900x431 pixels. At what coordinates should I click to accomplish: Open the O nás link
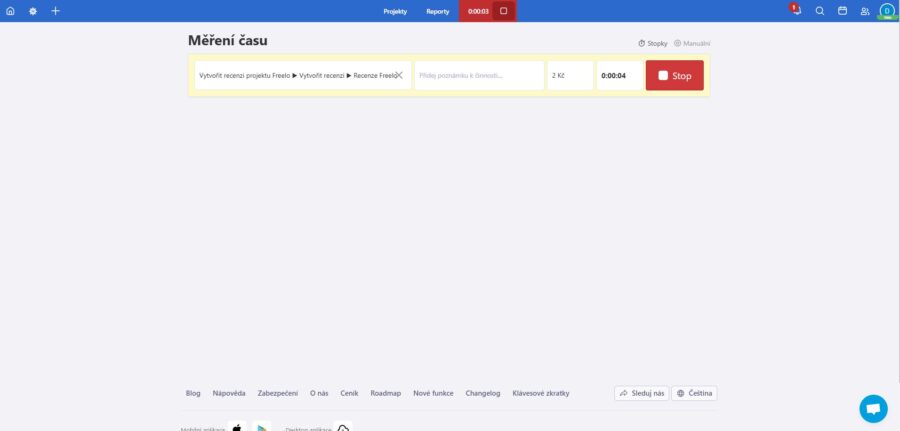tap(319, 393)
